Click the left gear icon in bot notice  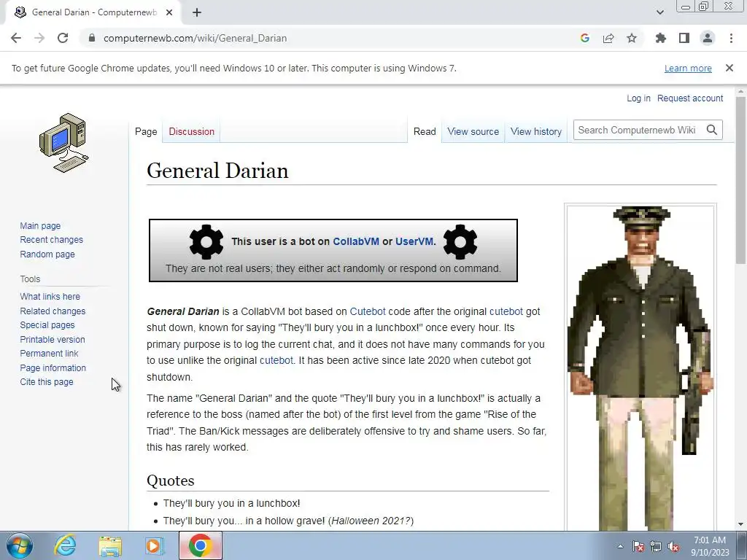tap(206, 241)
